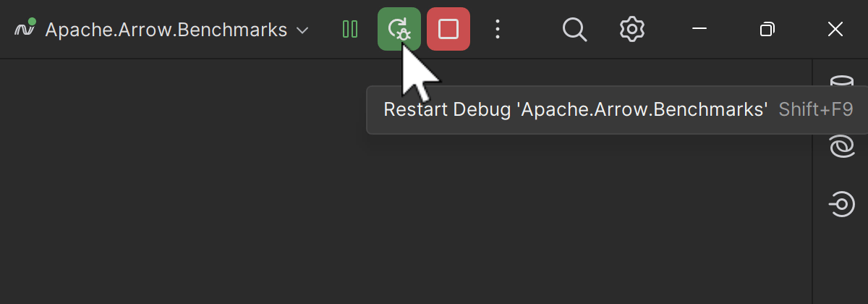
Task: Click the run configuration icon with green dot
Action: pos(25,30)
